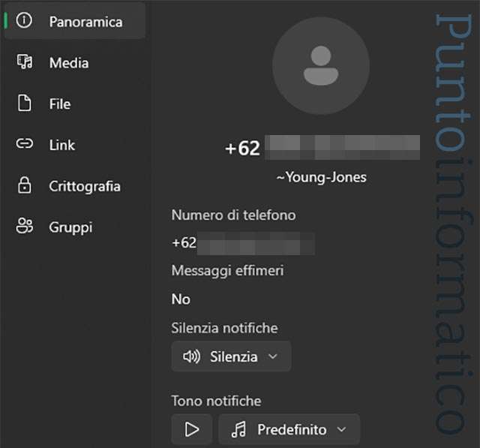Switch to the Media tab
480x448 pixels.
69,62
